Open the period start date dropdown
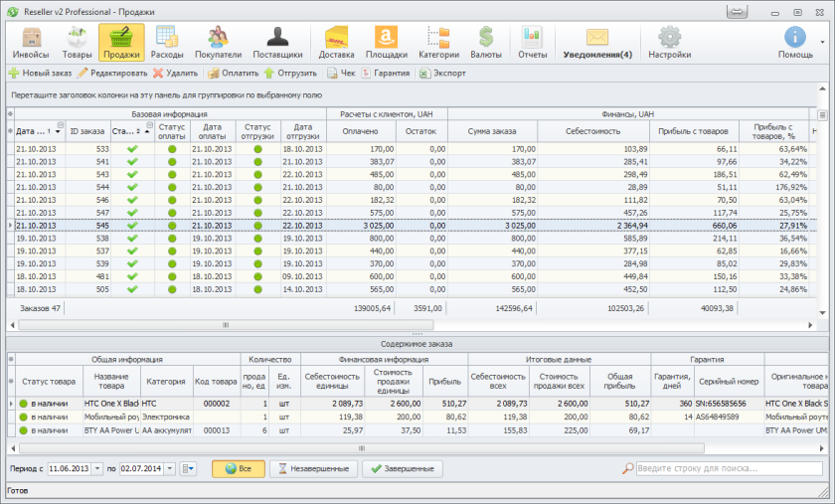Screen dimensions: 835x504 point(97,468)
